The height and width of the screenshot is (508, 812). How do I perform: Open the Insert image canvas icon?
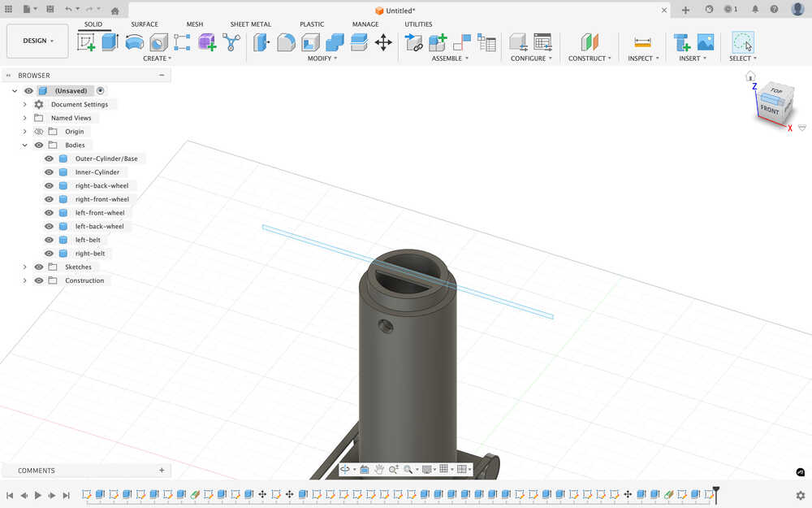click(x=706, y=42)
